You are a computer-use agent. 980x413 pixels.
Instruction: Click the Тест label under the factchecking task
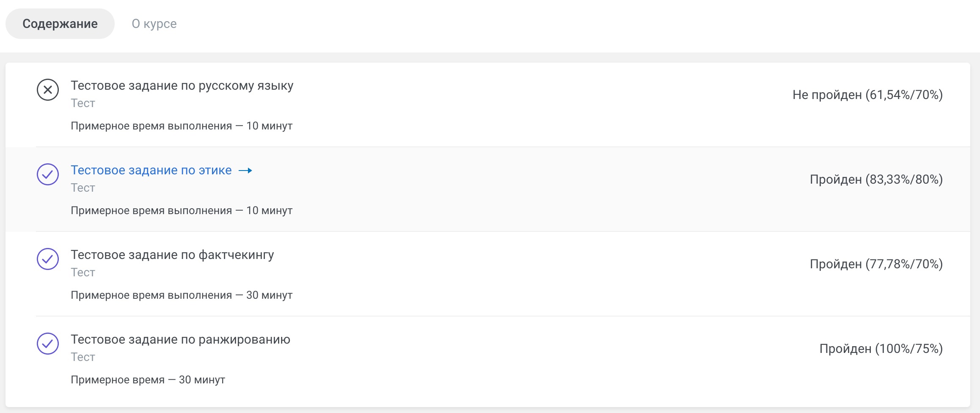pyautogui.click(x=83, y=273)
